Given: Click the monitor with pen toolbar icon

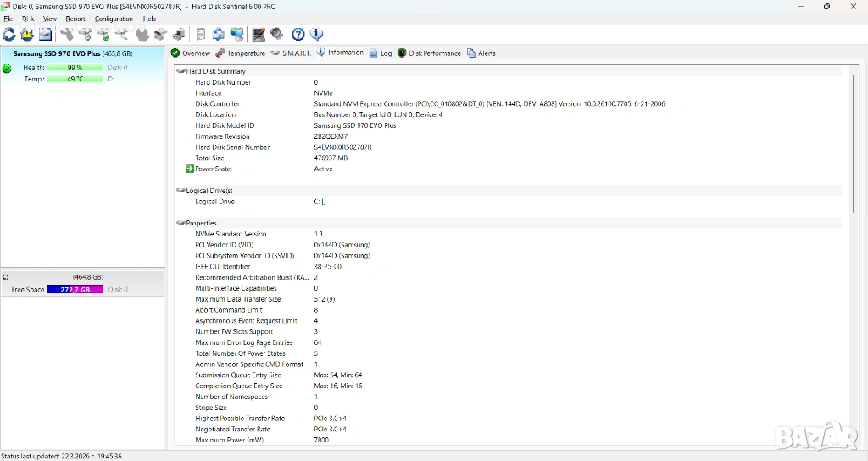Looking at the screenshot, I should [x=259, y=35].
